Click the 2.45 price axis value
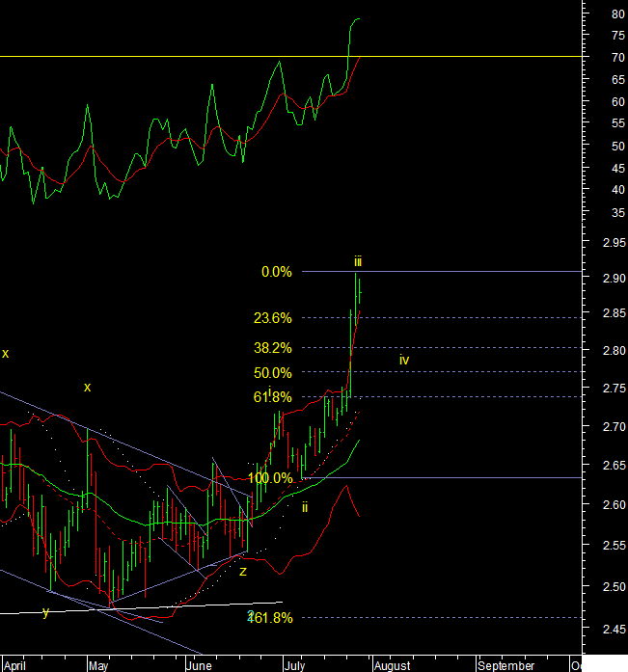Screen dimensions: 628x672 coord(614,630)
